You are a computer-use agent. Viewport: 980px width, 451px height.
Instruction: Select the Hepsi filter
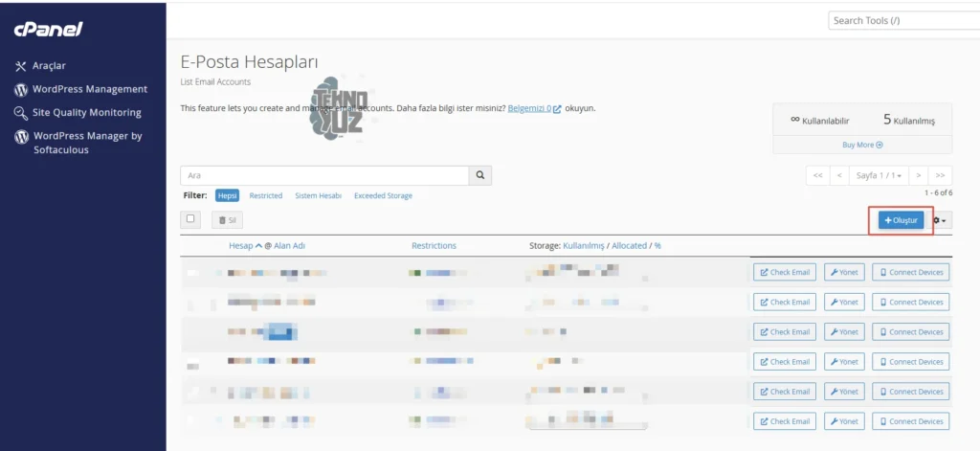[x=228, y=195]
